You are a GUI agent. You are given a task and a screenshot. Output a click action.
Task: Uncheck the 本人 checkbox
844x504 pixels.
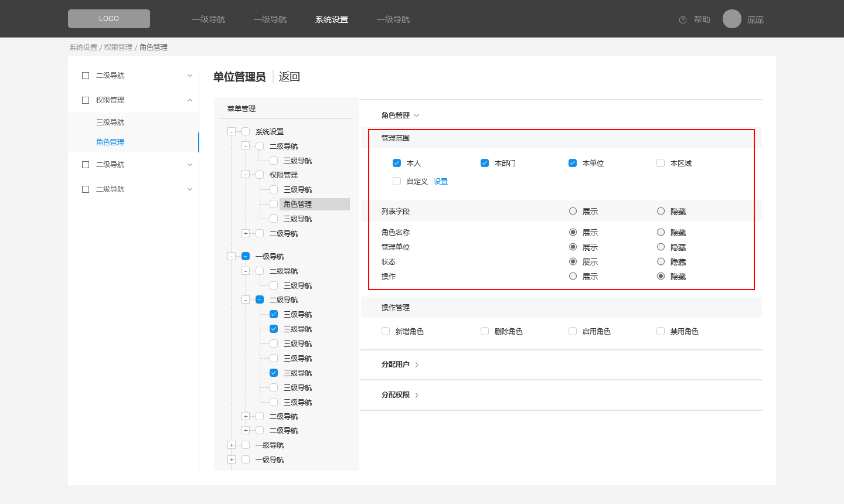pos(397,163)
